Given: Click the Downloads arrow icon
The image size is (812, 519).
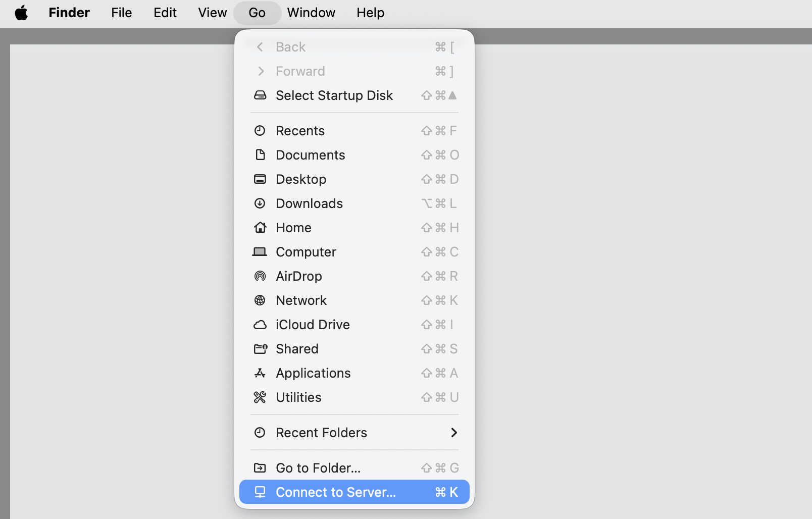Looking at the screenshot, I should click(260, 203).
